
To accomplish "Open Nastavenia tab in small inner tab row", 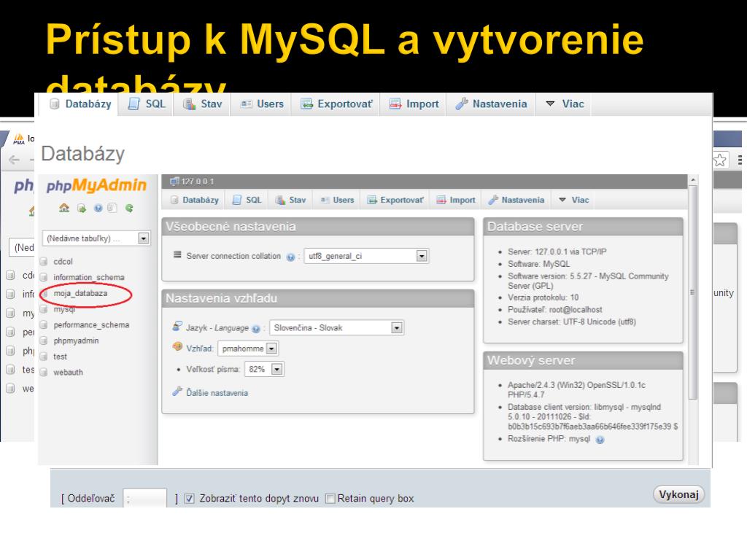I will (516, 200).
